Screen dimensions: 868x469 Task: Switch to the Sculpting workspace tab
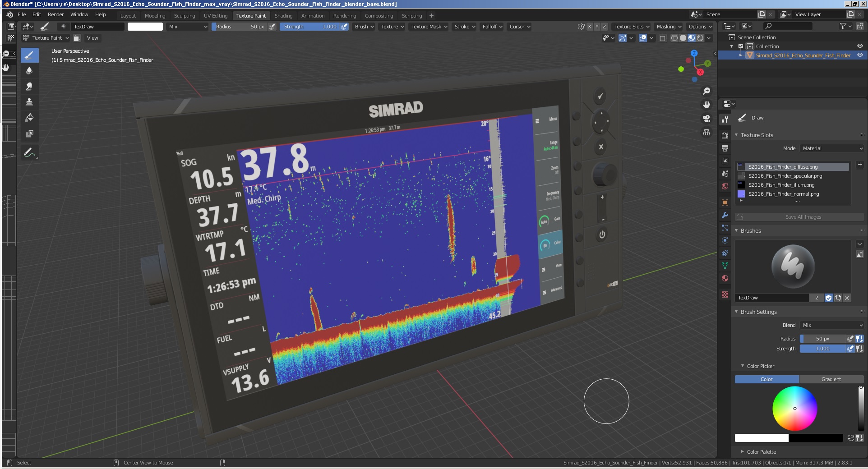[x=185, y=16]
